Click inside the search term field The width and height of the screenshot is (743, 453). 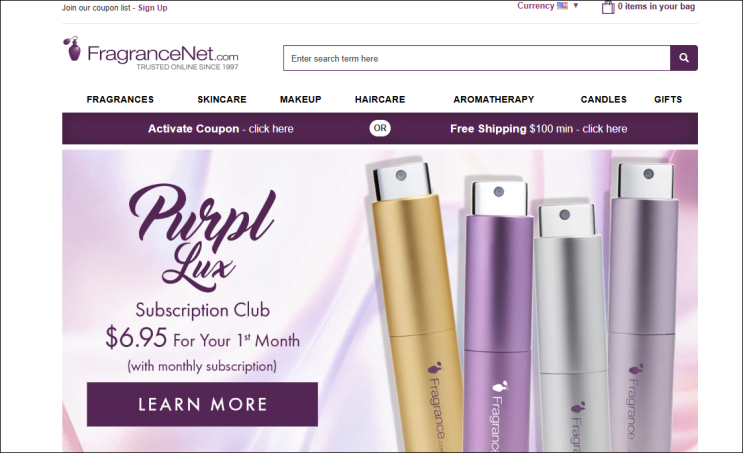(x=477, y=58)
